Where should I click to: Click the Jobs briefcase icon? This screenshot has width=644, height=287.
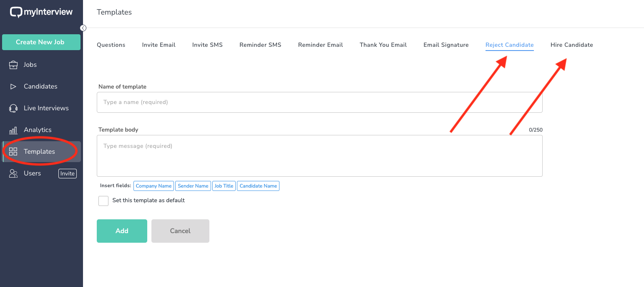pos(13,65)
